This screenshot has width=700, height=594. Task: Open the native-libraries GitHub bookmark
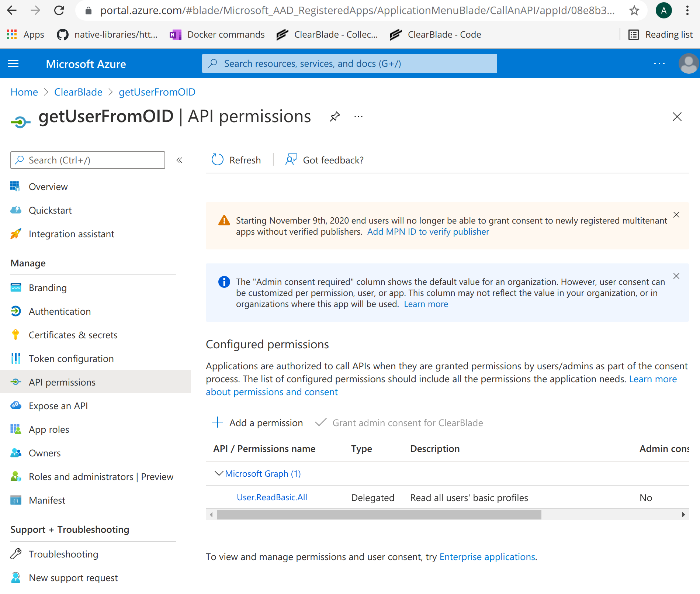coord(107,35)
